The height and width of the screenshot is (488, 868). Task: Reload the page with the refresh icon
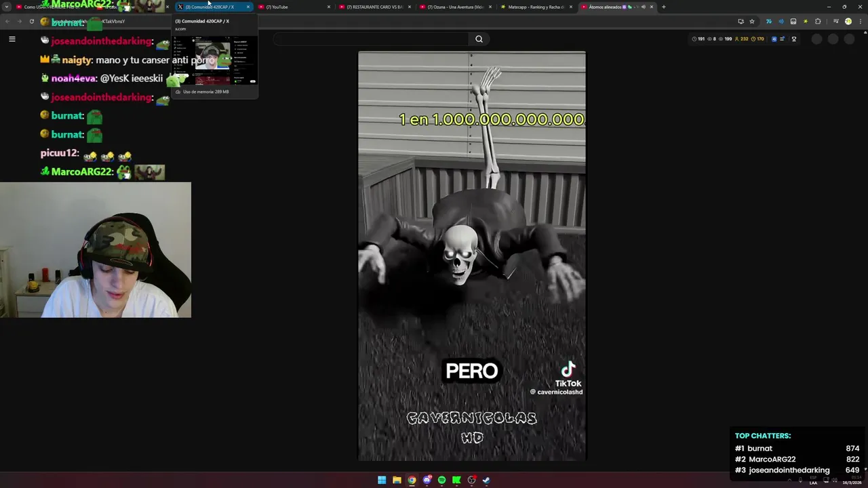click(x=32, y=21)
